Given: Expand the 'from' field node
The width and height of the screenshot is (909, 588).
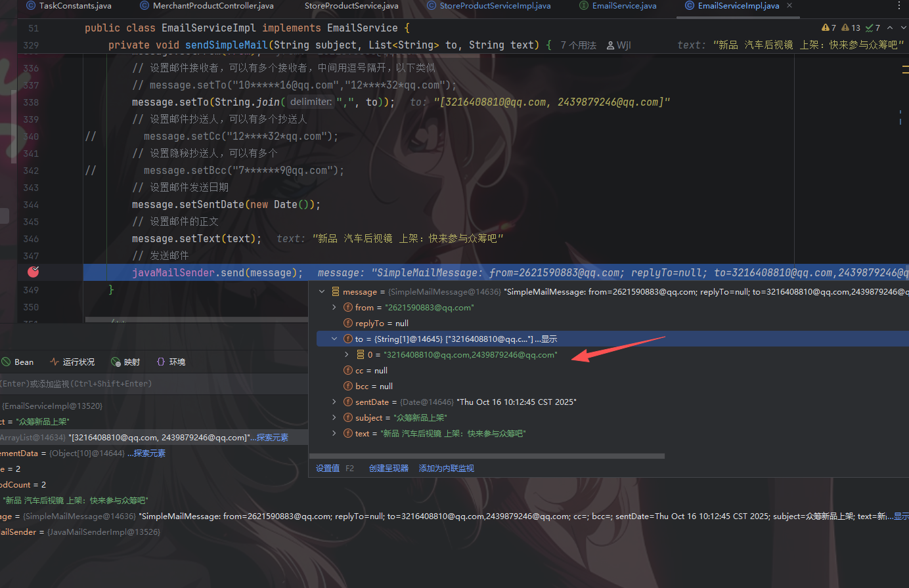Looking at the screenshot, I should 334,307.
